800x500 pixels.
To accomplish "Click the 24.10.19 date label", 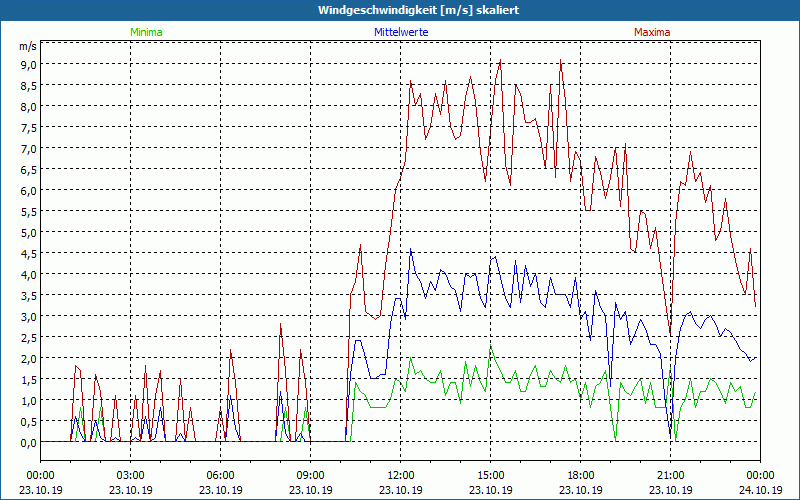I will pos(761,490).
